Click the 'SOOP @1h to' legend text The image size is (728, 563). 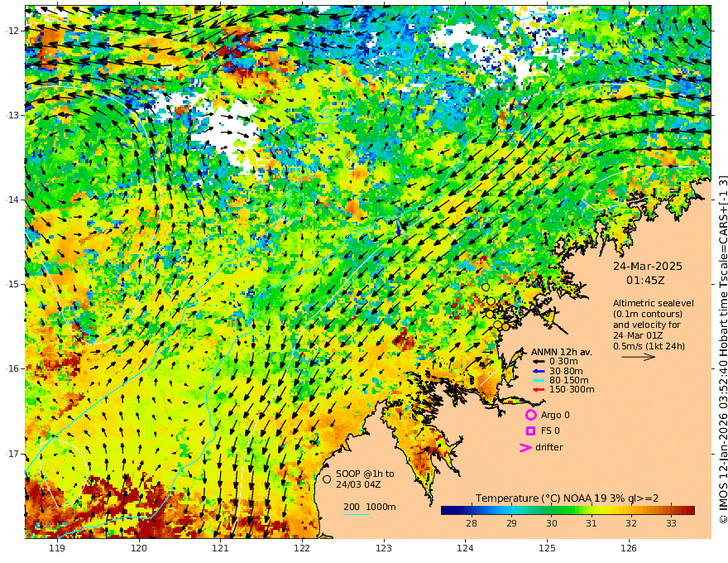365,474
